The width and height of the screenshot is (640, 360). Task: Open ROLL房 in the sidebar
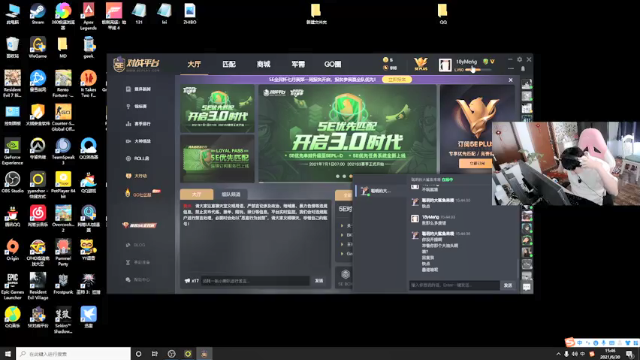pos(138,158)
